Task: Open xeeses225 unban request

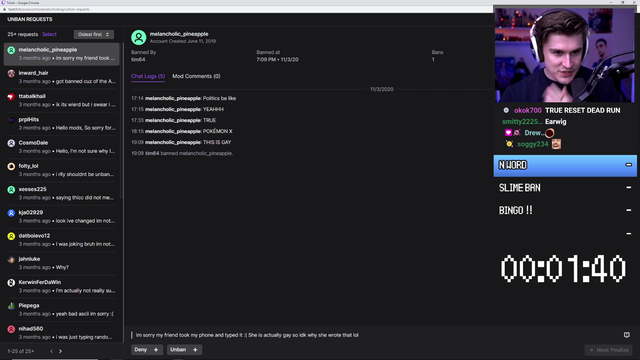Action: 62,193
